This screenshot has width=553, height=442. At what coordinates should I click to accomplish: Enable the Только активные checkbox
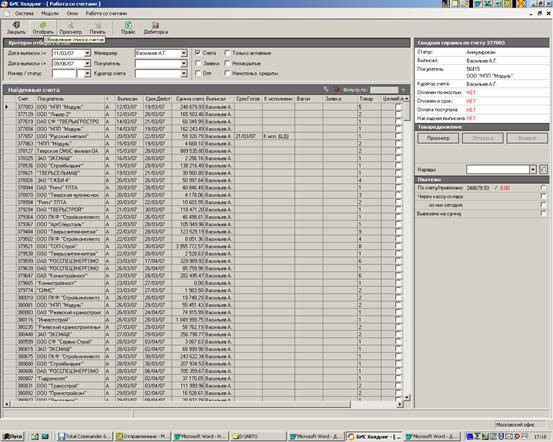pos(227,53)
